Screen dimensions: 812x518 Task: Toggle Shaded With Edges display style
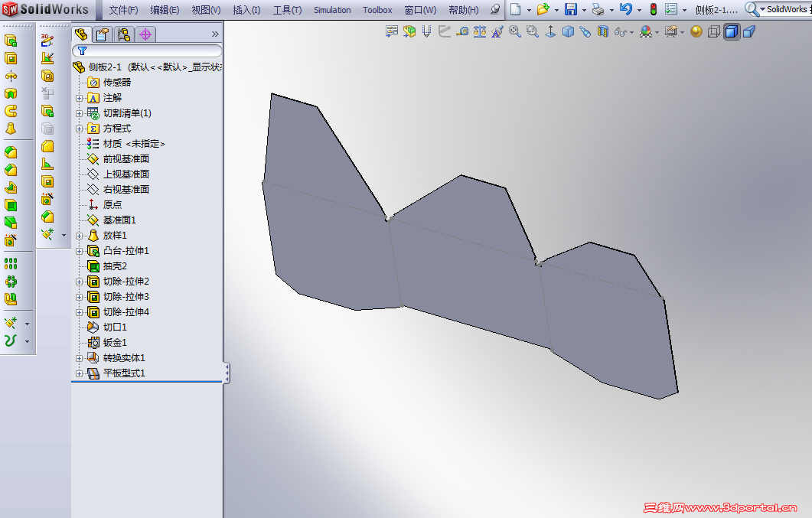731,32
